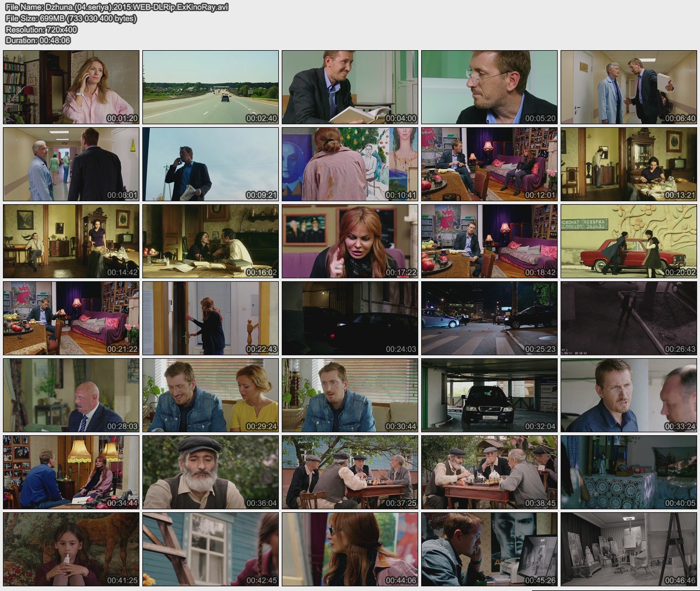Open the black-and-white frame at 00:46:46
700x591 pixels.
click(629, 549)
